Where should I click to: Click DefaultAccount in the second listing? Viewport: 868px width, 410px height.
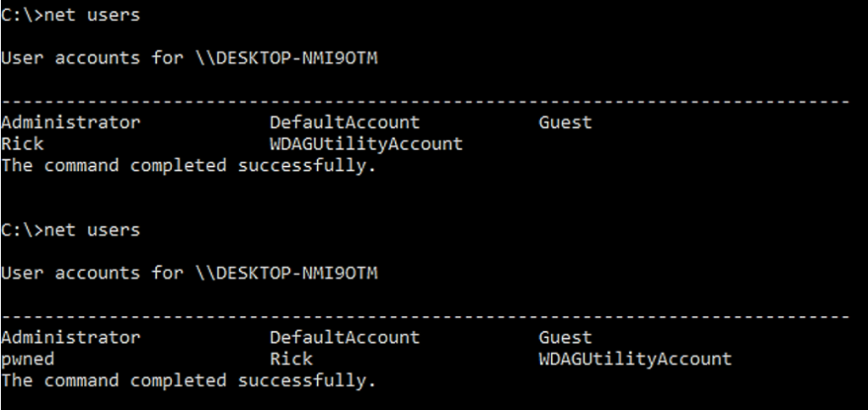344,337
